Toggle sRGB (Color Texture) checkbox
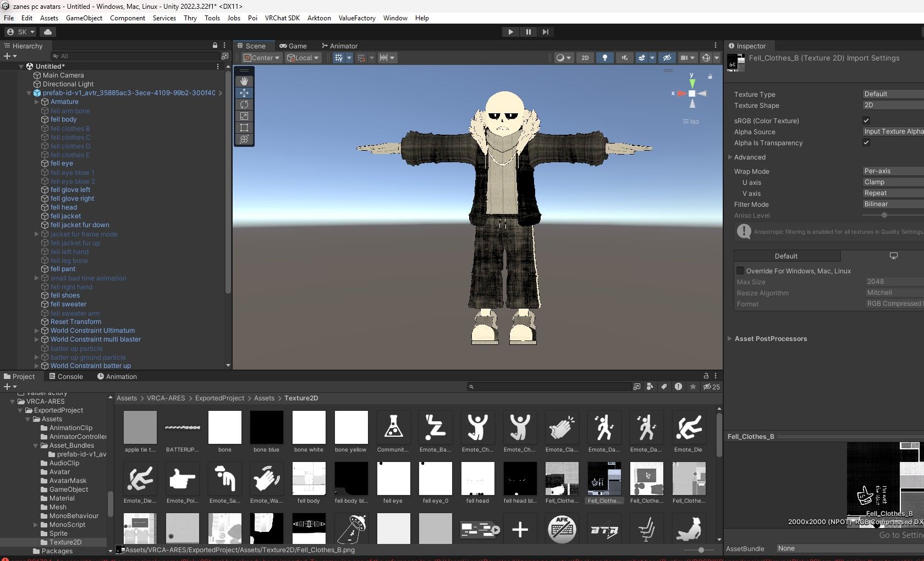The image size is (924, 561). point(866,120)
